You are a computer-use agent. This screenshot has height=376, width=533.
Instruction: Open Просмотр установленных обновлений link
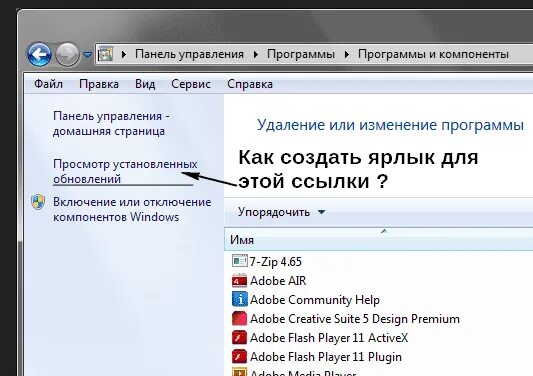[125, 171]
